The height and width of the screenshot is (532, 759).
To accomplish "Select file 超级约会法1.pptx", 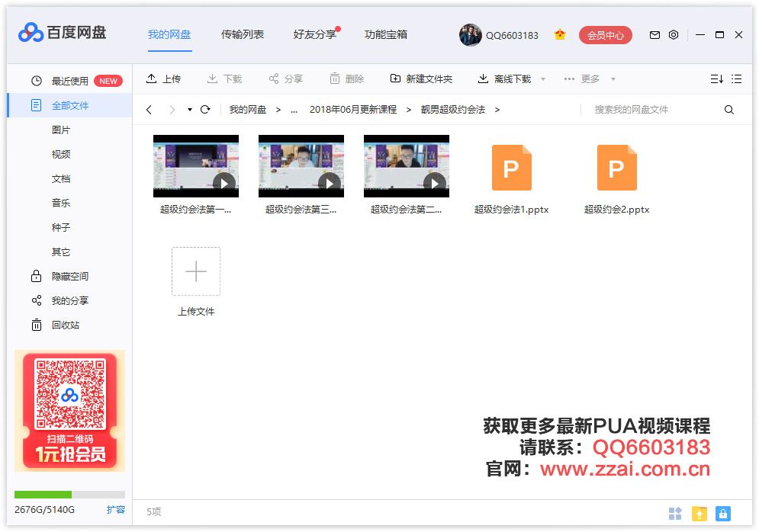I will pos(512,179).
